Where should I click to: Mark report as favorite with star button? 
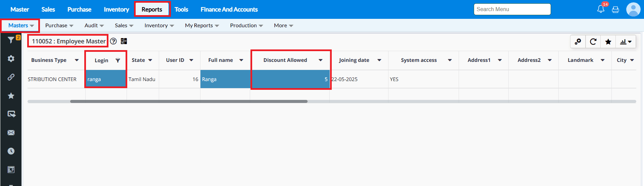tap(608, 42)
